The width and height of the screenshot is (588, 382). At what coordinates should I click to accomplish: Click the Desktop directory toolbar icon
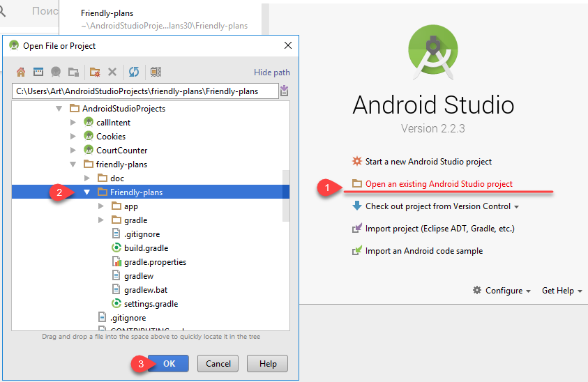(x=38, y=72)
